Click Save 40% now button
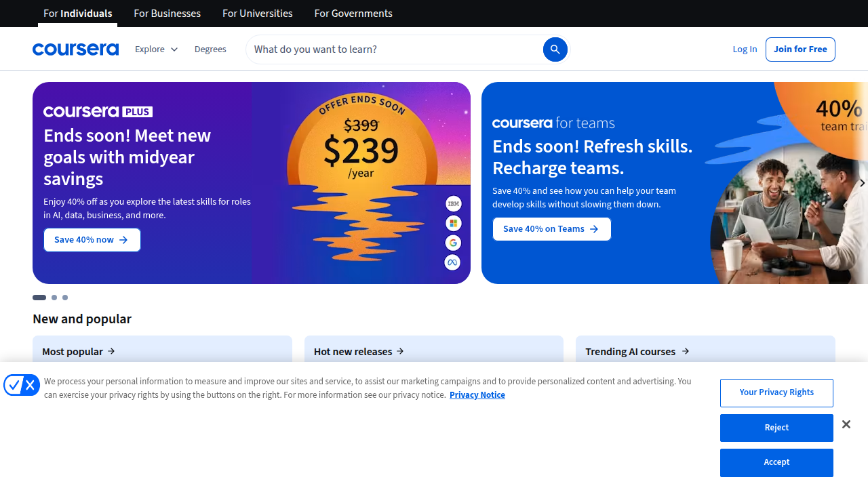The image size is (868, 488). tap(92, 240)
